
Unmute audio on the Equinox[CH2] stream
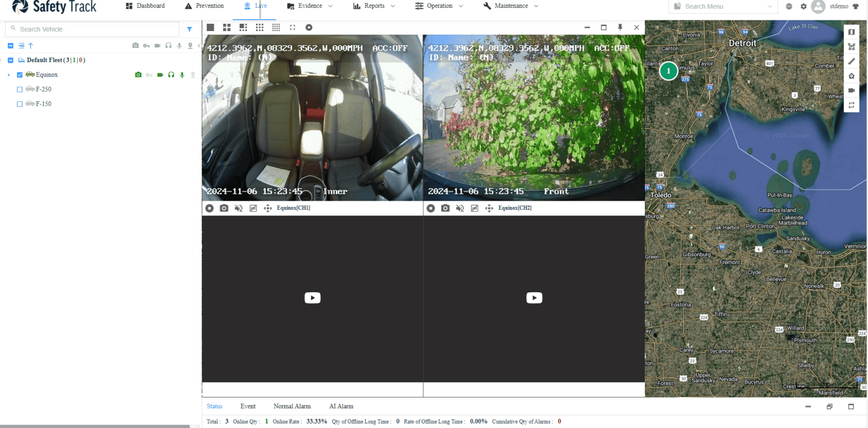tap(461, 208)
